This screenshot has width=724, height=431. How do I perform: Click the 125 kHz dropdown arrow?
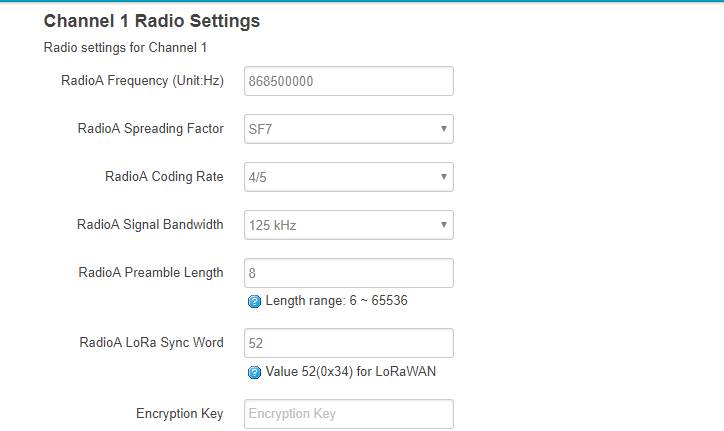click(x=444, y=225)
